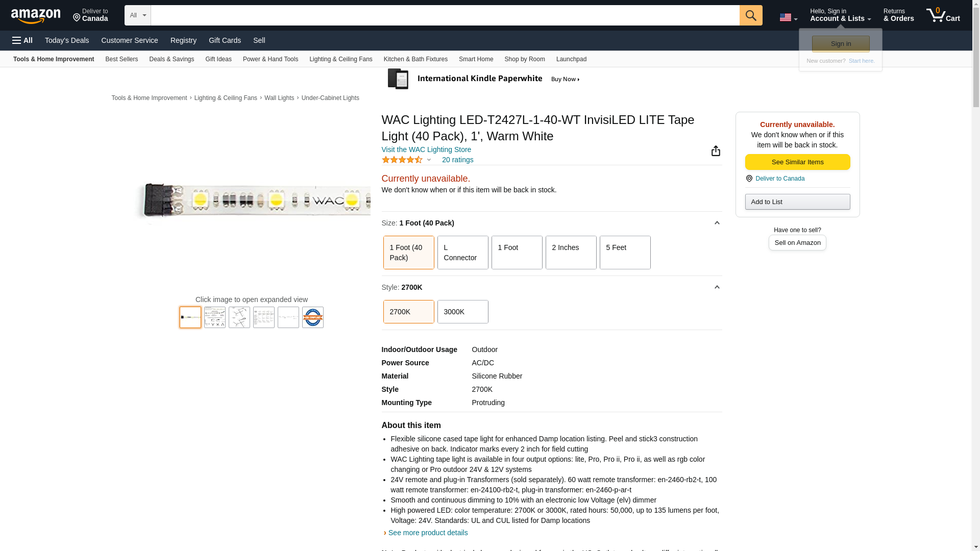Viewport: 980px width, 551px height.
Task: Collapse the Style options section chevron
Action: (x=717, y=287)
